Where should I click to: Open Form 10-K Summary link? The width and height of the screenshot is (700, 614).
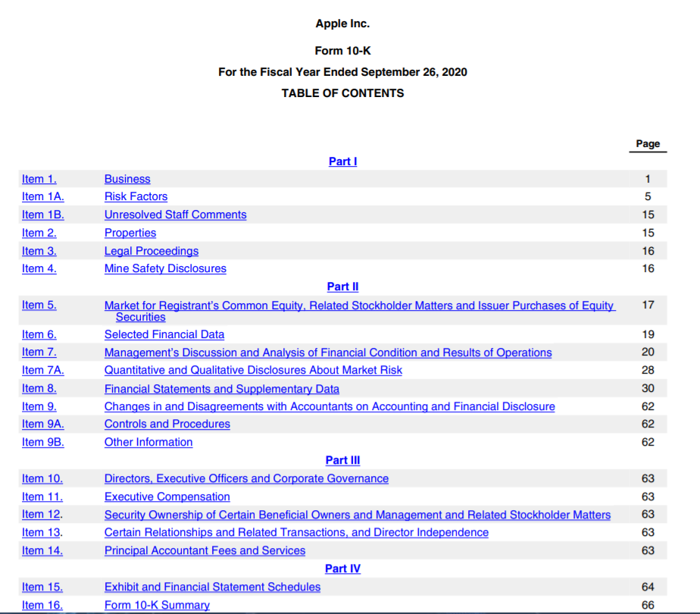(x=157, y=605)
